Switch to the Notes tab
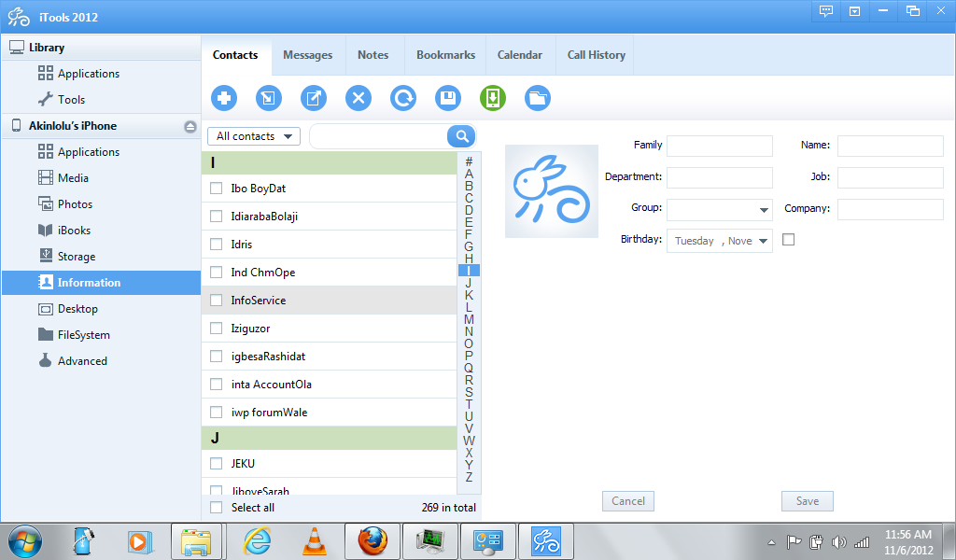 373,55
